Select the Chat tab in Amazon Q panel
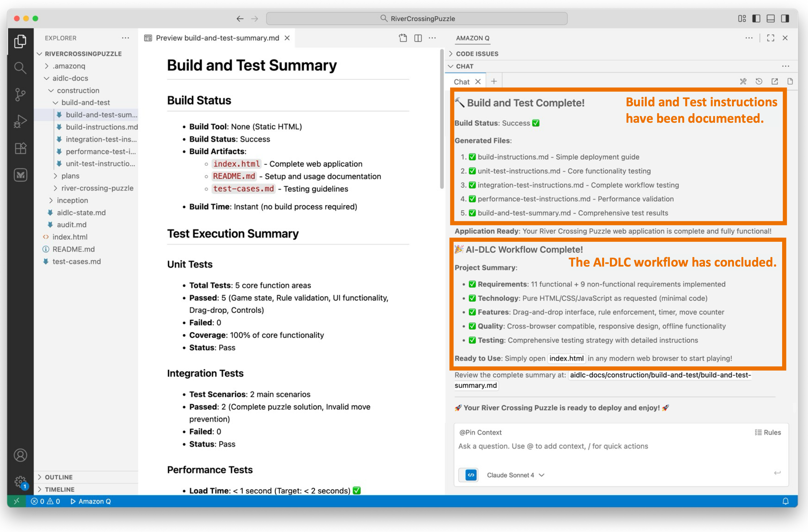The image size is (808, 532). [461, 82]
